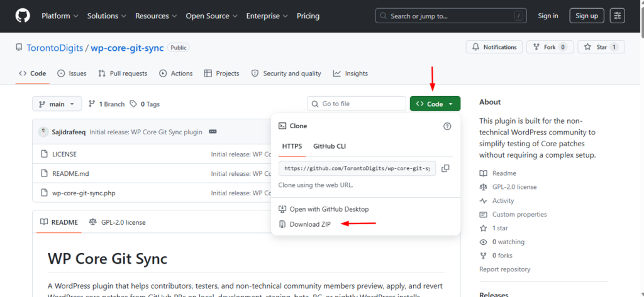Click the commit details ellipsis icon
Viewport: 644px width, 297px height.
(x=213, y=132)
